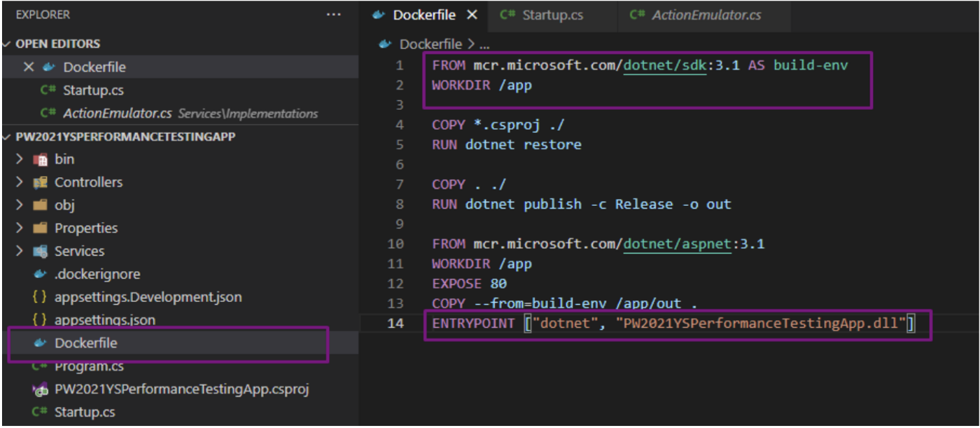Click the Docker whale icon on the Dockerfile tab
Image resolution: width=980 pixels, height=428 pixels.
click(x=379, y=15)
